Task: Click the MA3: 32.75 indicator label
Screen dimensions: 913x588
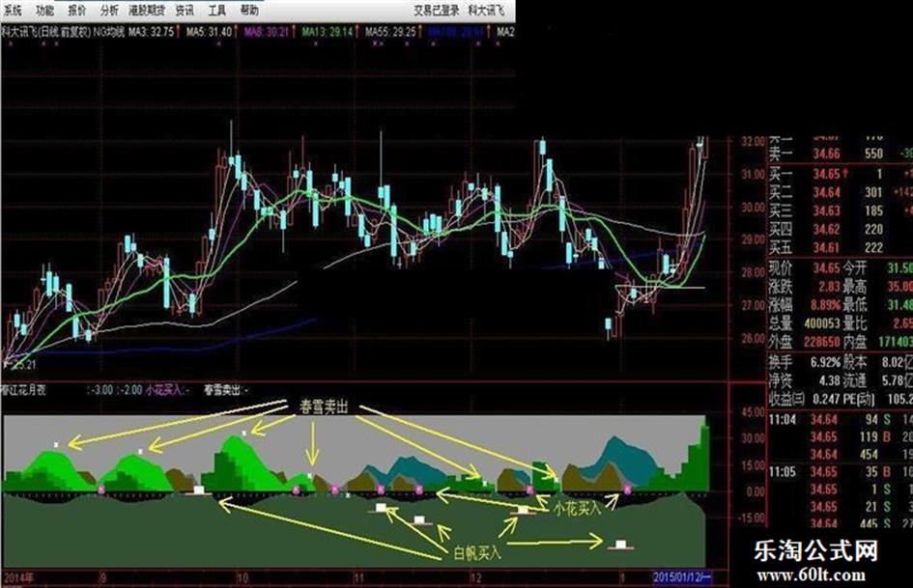Action: pos(152,32)
